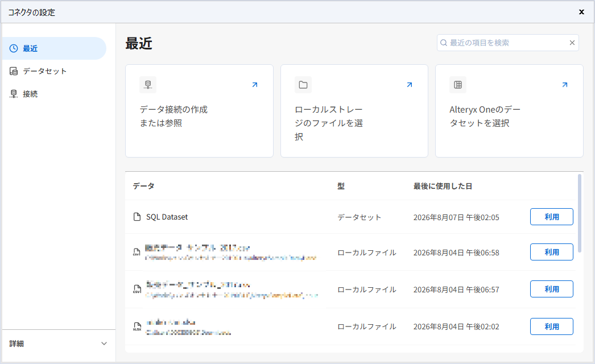Focus the 最近の項目を検索 search field
Viewport: 595px width, 364px height.
[508, 43]
